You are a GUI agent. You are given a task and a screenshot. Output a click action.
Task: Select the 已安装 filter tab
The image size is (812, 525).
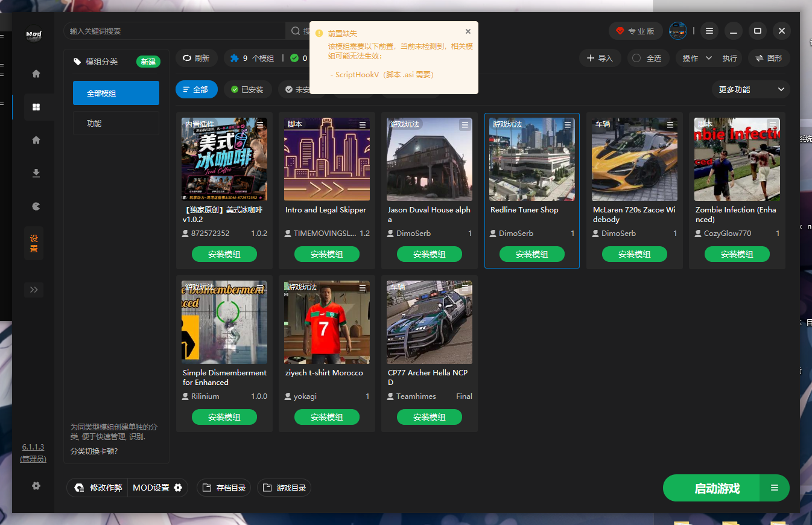(x=248, y=89)
